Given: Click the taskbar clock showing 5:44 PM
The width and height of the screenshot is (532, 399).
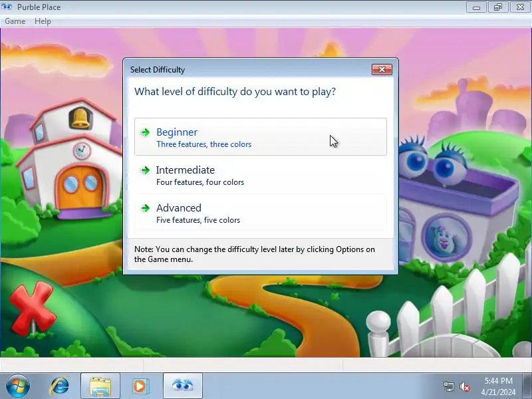Looking at the screenshot, I should [x=498, y=386].
